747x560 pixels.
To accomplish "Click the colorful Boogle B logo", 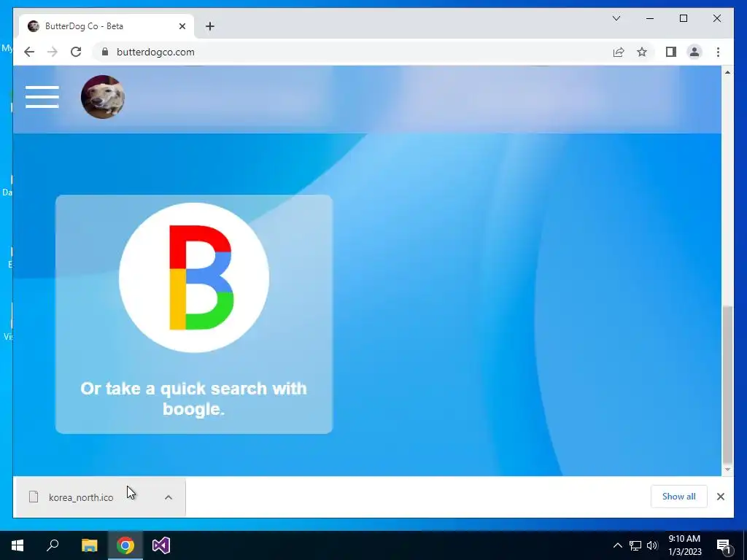I will [194, 278].
